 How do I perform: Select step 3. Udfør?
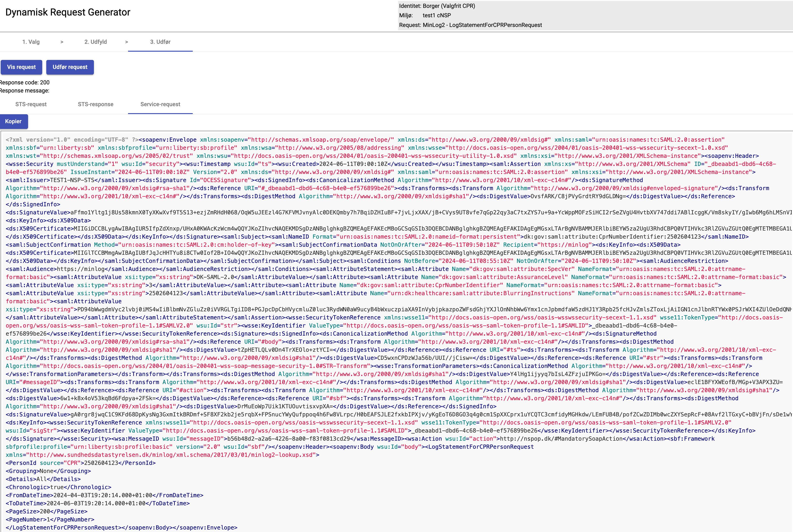pos(160,42)
